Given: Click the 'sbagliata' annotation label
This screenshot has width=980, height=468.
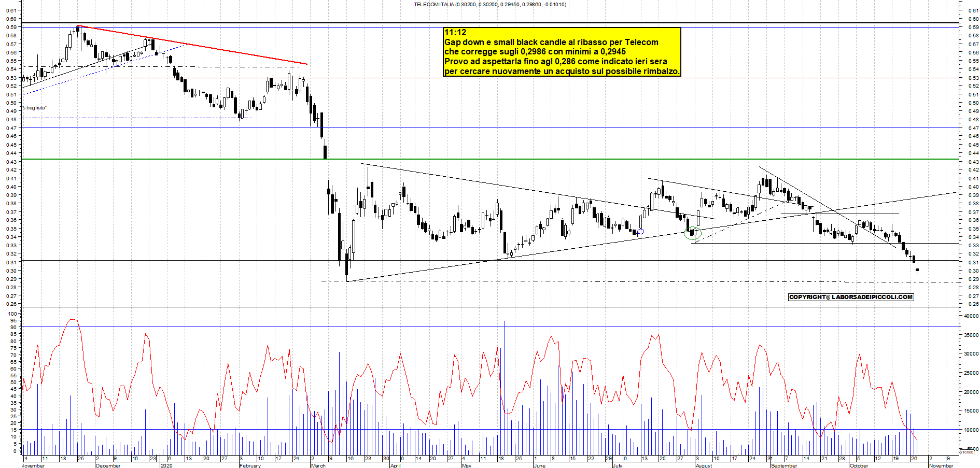Looking at the screenshot, I should point(34,108).
